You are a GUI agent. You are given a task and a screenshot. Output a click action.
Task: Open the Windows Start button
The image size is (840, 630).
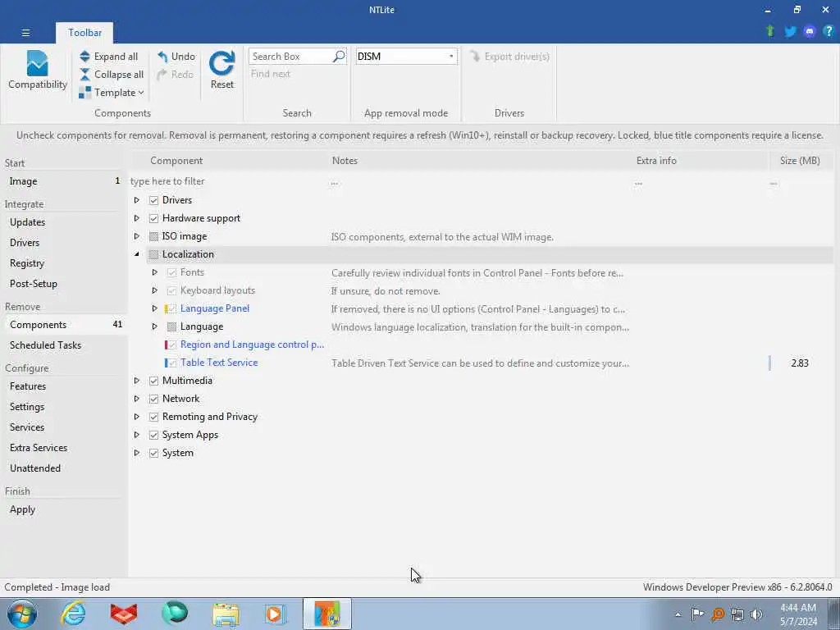(22, 614)
